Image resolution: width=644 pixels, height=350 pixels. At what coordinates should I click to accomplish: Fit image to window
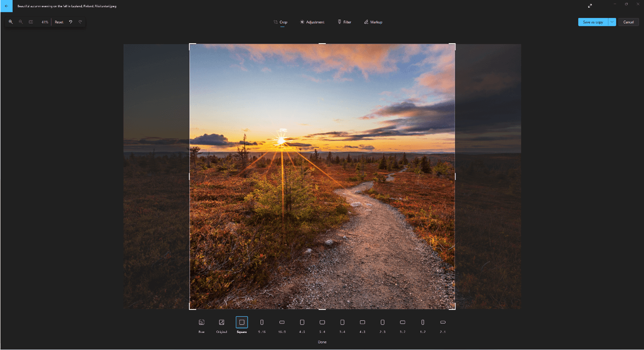click(x=31, y=22)
